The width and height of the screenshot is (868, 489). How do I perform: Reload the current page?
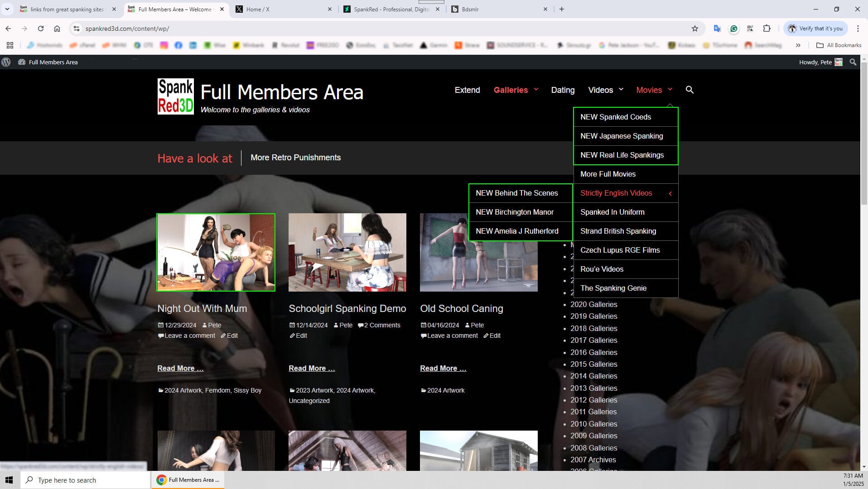[41, 29]
